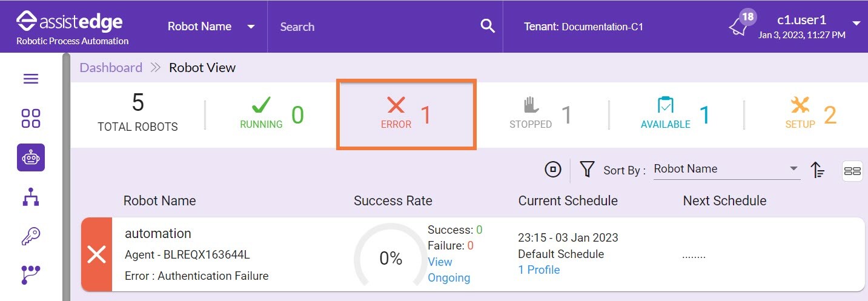Image resolution: width=868 pixels, height=301 pixels.
Task: Click the View Ongoing link
Action: 448,270
